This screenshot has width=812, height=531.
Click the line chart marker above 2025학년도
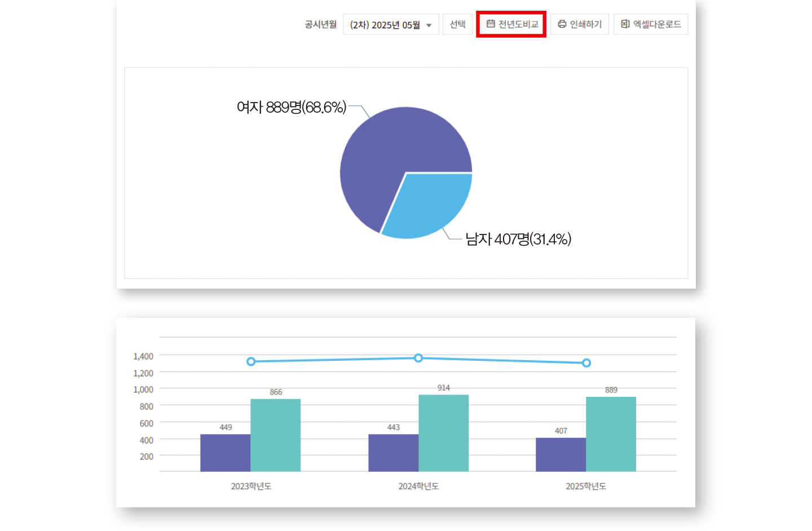pos(586,363)
